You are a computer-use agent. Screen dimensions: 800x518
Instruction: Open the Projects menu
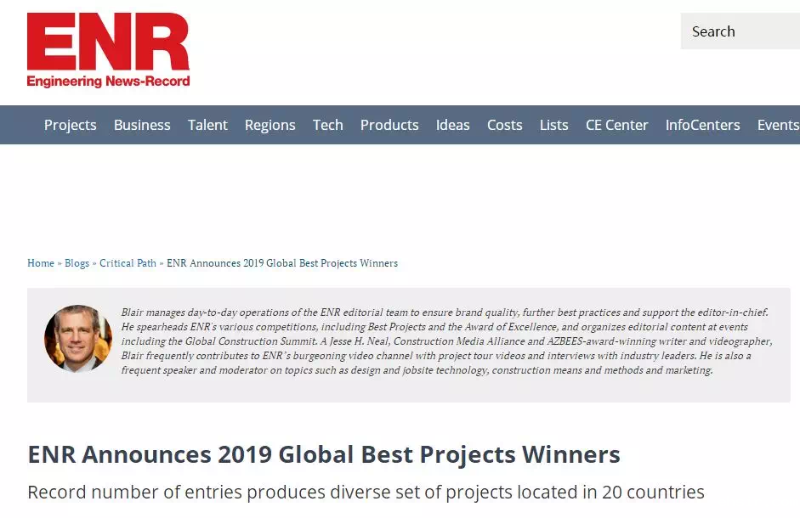[70, 125]
